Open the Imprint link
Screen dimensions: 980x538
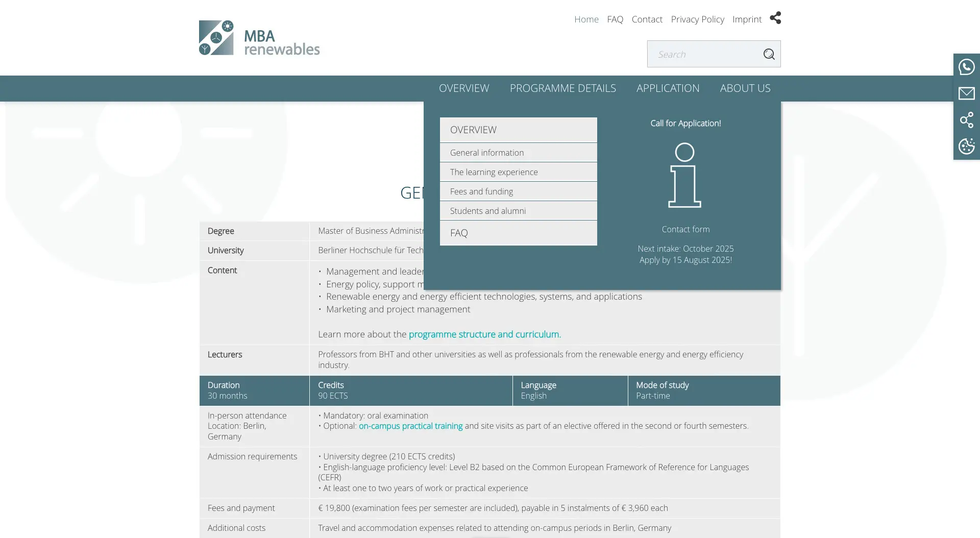747,19
